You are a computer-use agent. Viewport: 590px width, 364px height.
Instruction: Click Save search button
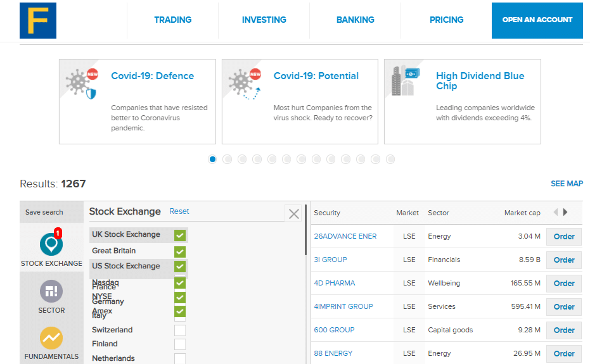(x=51, y=212)
